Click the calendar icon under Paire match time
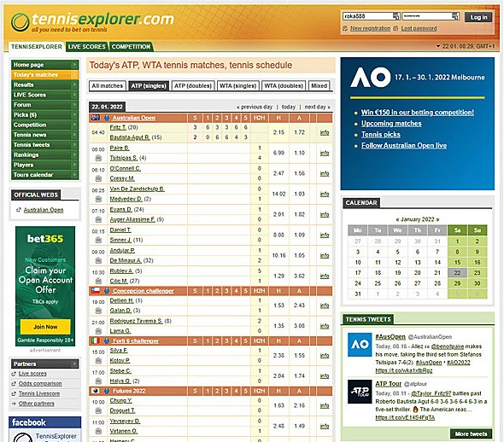 (98, 158)
